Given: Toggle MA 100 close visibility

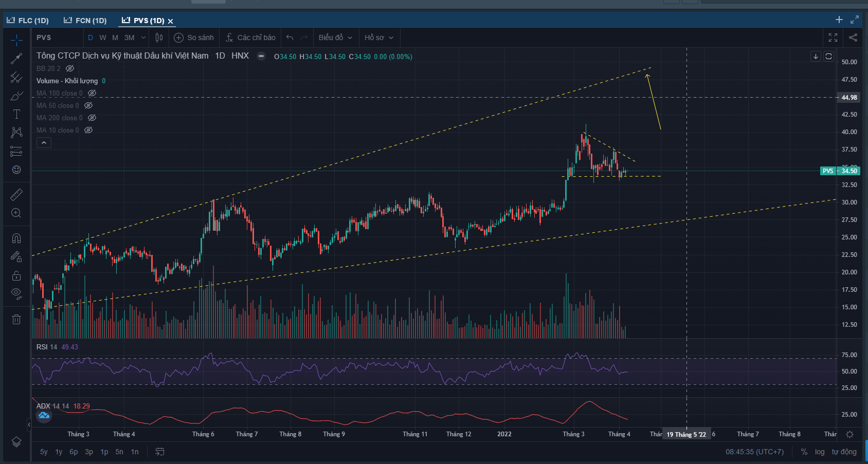Looking at the screenshot, I should point(92,93).
